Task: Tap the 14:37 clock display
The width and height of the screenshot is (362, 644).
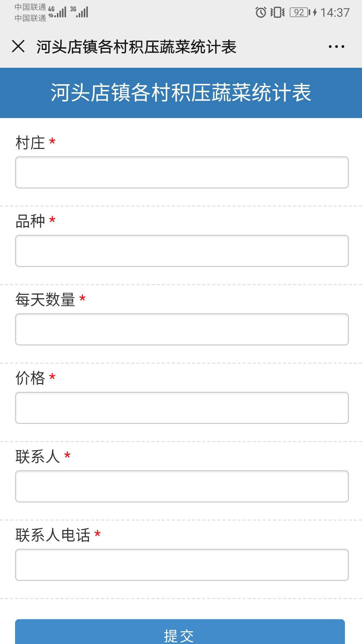Action: coord(335,13)
